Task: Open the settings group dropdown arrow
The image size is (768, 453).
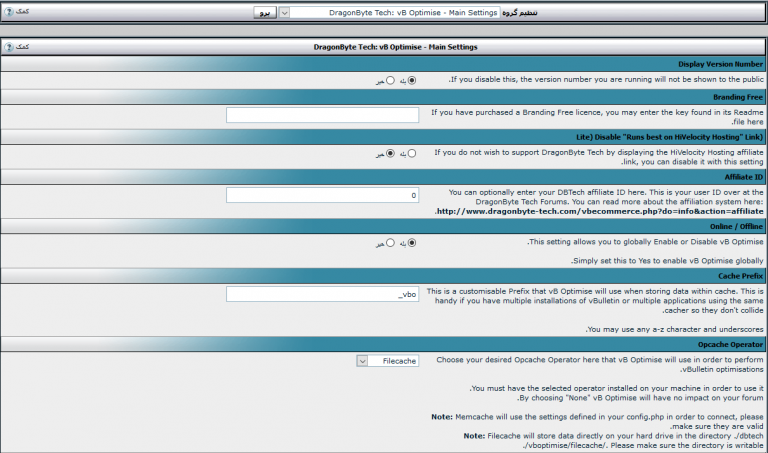Action: click(284, 13)
